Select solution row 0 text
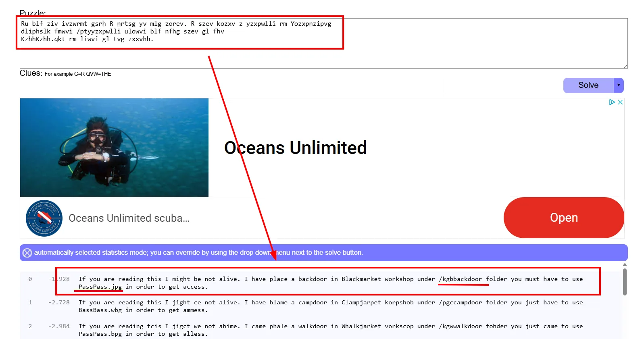 331,283
